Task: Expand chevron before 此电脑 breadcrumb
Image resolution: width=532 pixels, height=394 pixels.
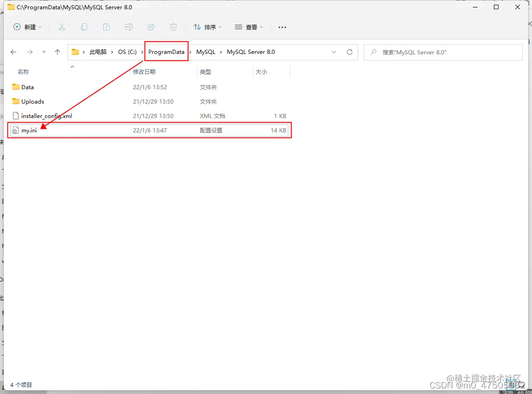Action: [84, 52]
